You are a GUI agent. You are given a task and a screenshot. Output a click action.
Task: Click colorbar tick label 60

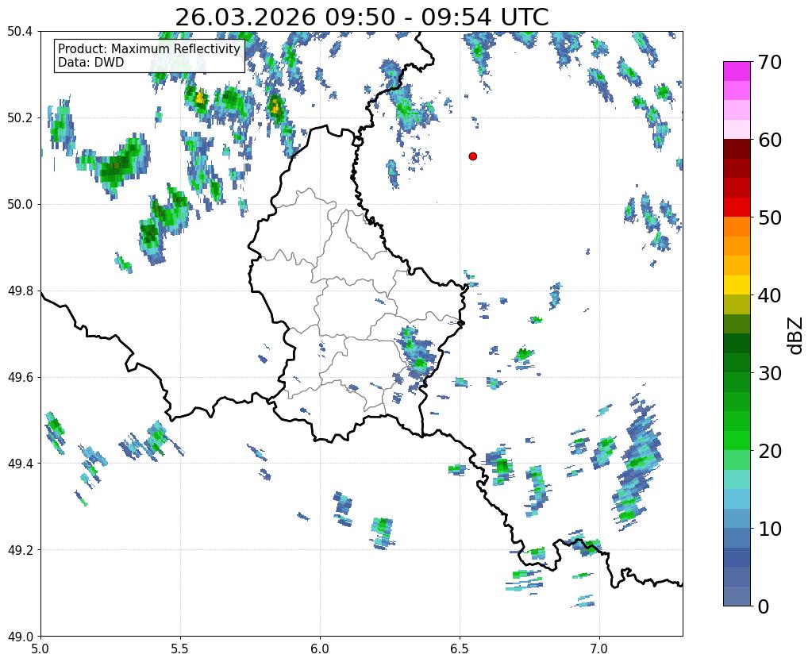click(x=770, y=140)
